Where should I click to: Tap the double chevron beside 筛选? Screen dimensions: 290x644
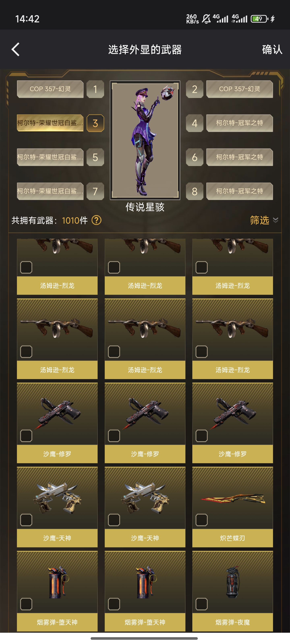coord(275,220)
